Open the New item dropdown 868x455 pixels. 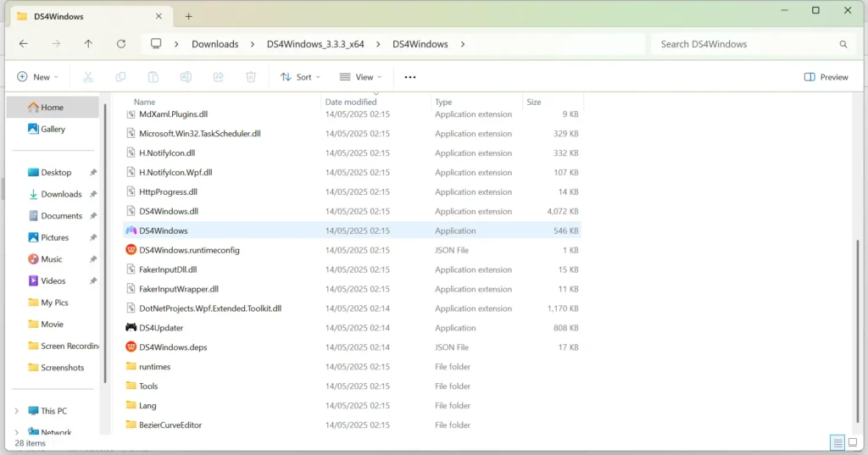(38, 77)
